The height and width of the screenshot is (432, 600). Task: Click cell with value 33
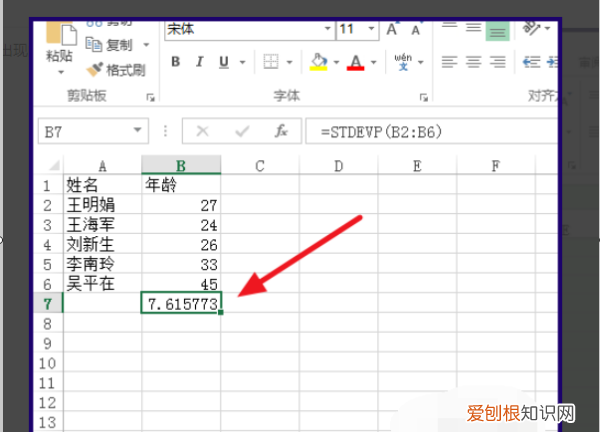(181, 264)
